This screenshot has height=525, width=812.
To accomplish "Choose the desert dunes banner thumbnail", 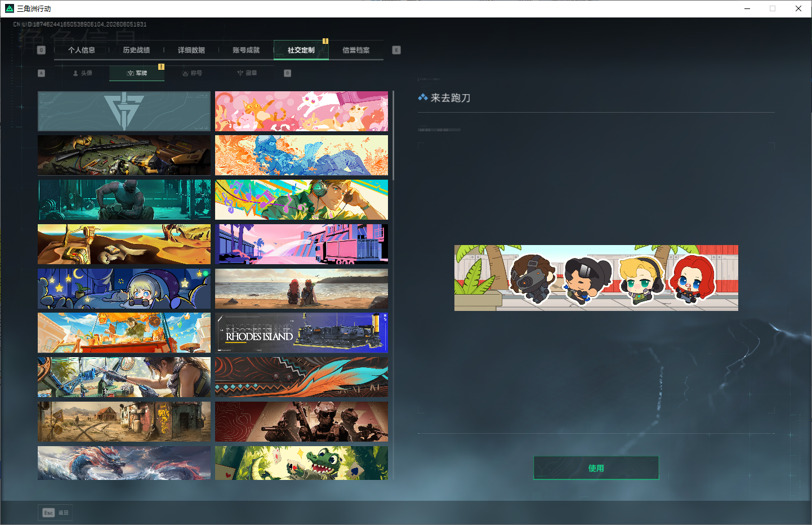I will pyautogui.click(x=124, y=244).
